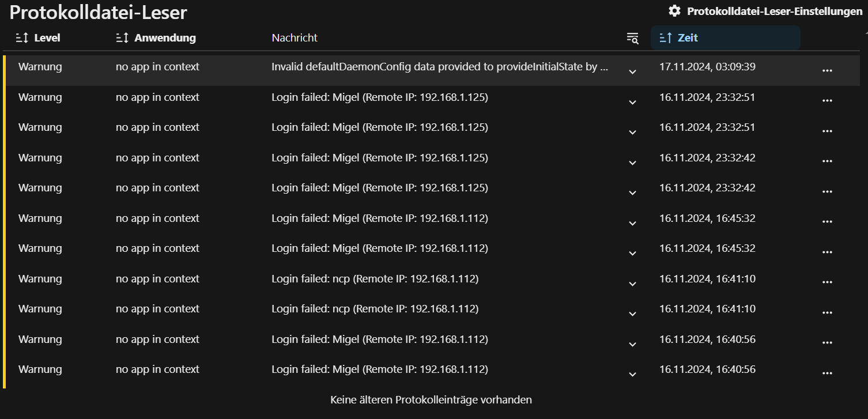Click the gear icon for Protokolldatei-Leser-Einstellungen

[674, 11]
